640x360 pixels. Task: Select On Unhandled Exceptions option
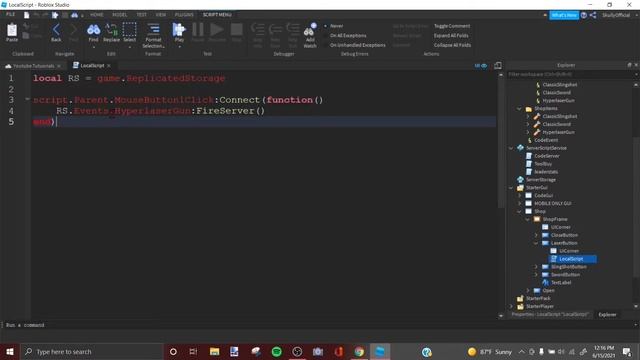[x=355, y=45]
